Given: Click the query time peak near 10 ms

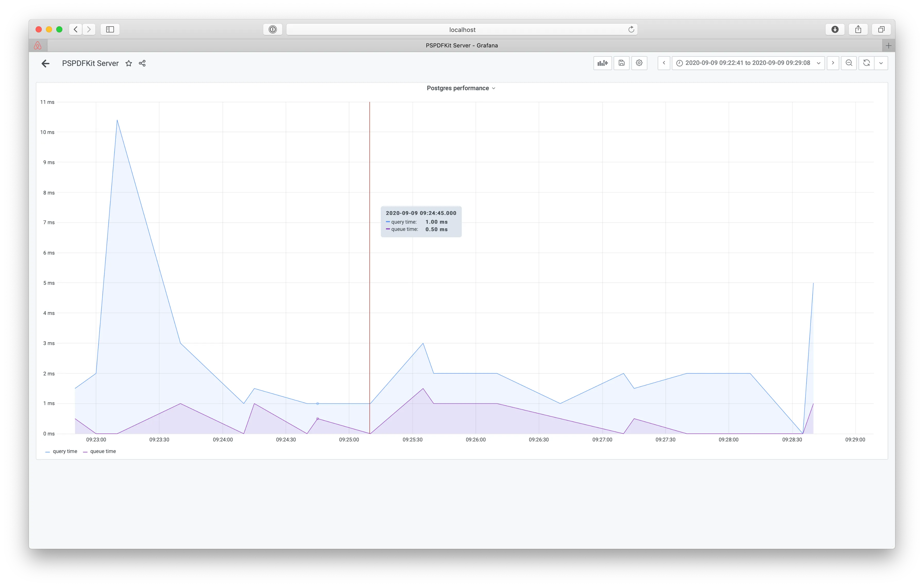Looking at the screenshot, I should [117, 120].
